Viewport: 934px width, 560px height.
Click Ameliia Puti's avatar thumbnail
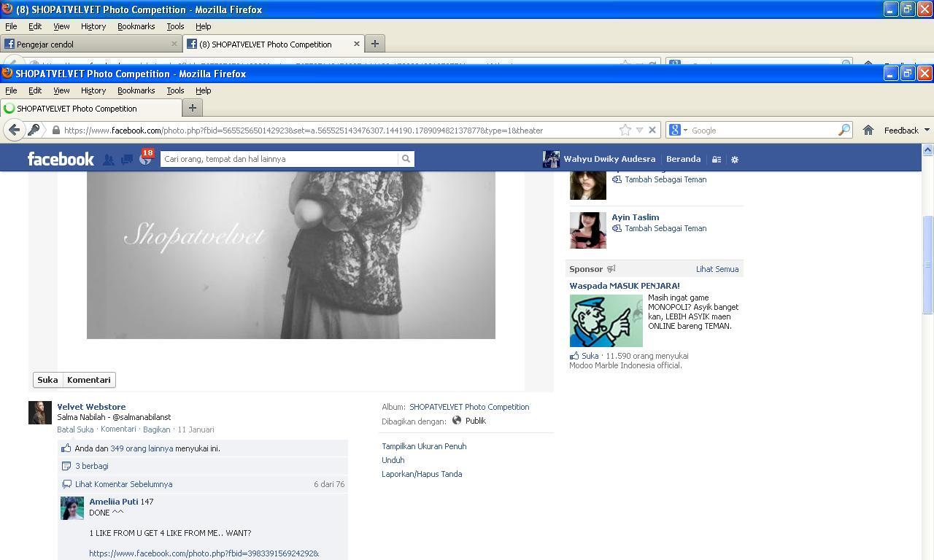coord(72,508)
